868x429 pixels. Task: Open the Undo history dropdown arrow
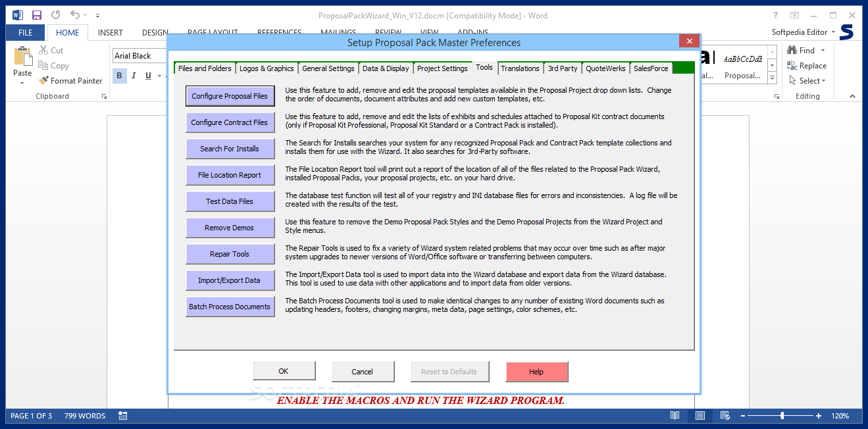(86, 14)
